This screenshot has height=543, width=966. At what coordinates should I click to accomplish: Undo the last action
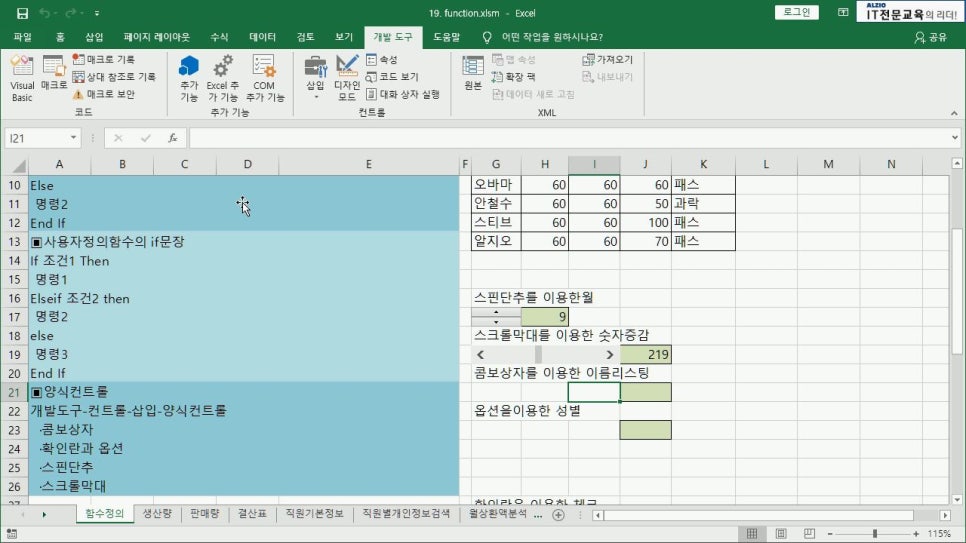click(x=44, y=13)
